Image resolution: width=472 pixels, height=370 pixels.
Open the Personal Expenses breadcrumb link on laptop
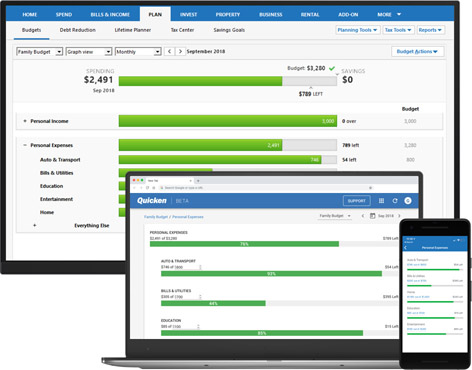coord(188,217)
